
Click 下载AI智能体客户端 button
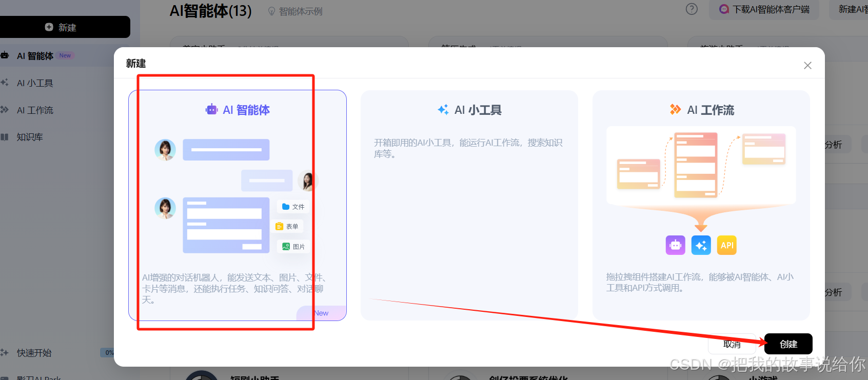764,9
